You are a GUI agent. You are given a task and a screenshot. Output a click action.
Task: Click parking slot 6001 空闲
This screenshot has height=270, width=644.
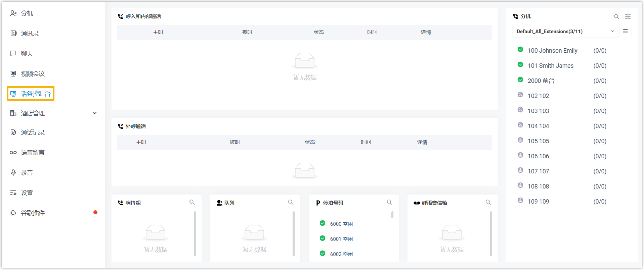341,239
